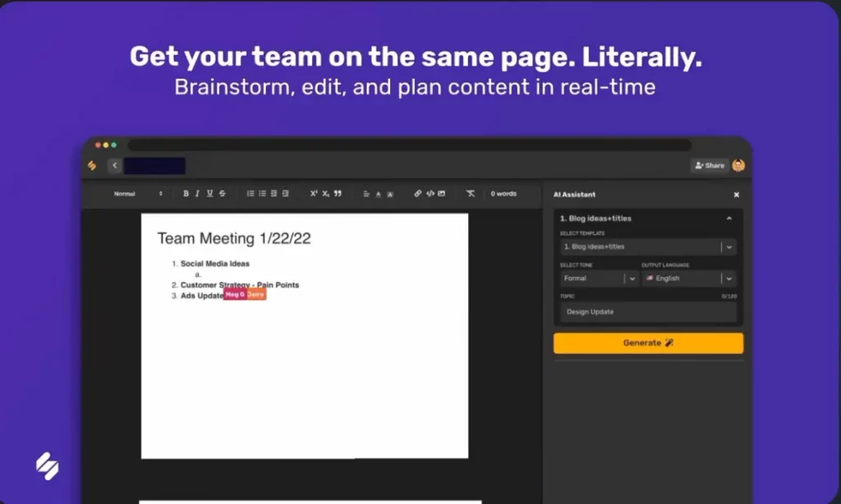Go back with the left chevron button
The height and width of the screenshot is (504, 841).
(x=114, y=166)
